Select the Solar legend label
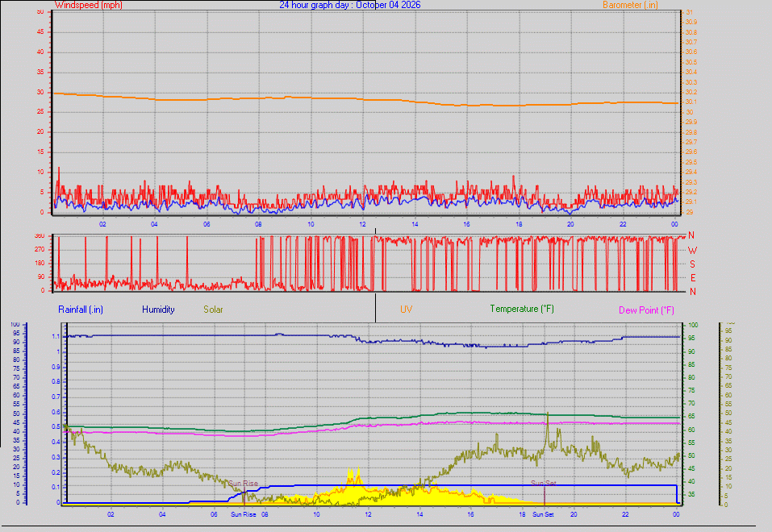Viewport: 772px width, 532px height. [213, 310]
